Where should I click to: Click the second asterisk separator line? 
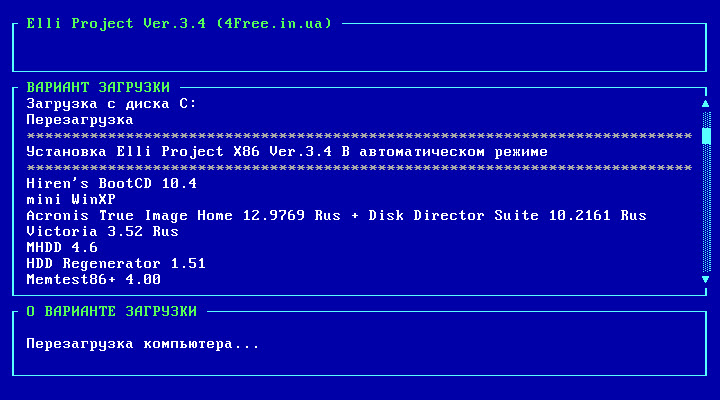click(x=359, y=168)
